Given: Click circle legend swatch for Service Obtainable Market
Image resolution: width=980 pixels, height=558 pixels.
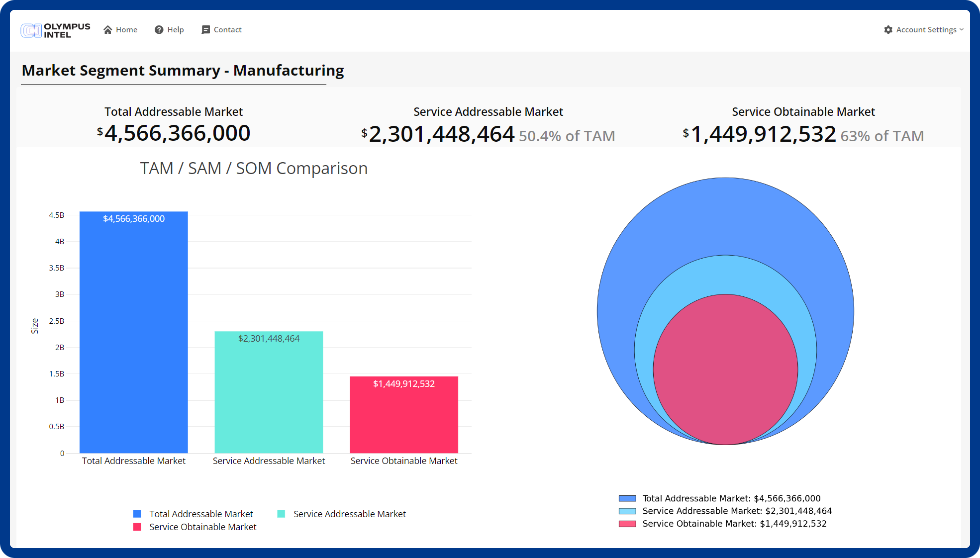Looking at the screenshot, I should coord(627,524).
